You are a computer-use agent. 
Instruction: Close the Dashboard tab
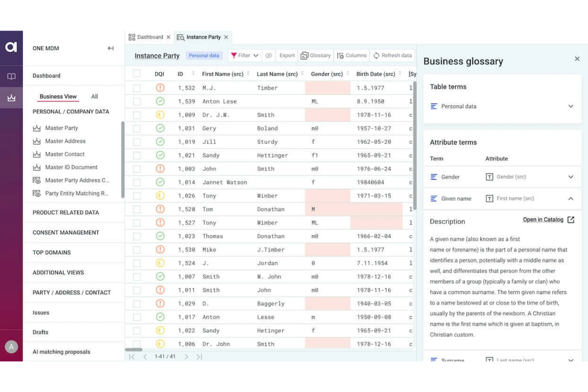pyautogui.click(x=168, y=37)
